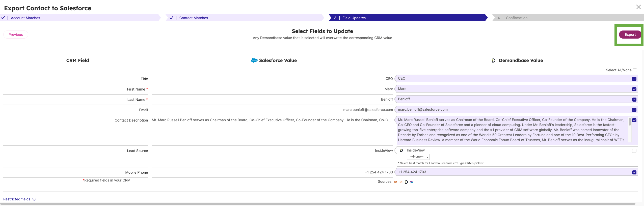Toggle the Select All/None checkbox
Viewport: 644px width, 212px height.
pos(635,70)
